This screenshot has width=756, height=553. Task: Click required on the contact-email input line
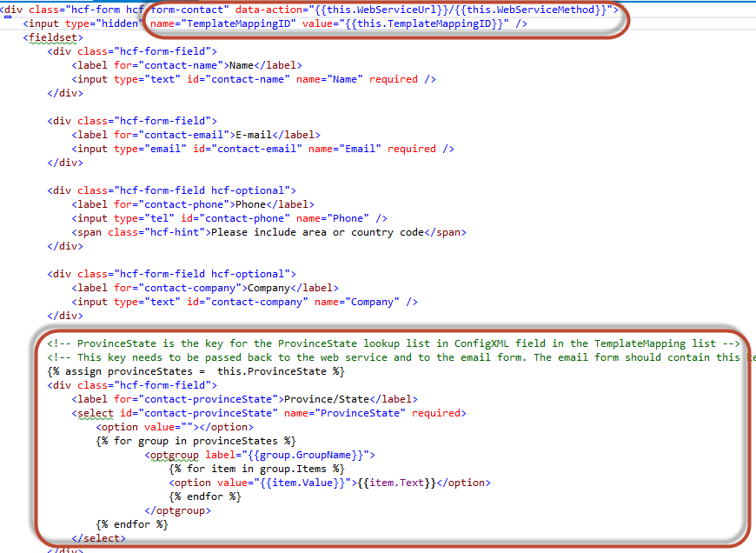[x=412, y=149]
